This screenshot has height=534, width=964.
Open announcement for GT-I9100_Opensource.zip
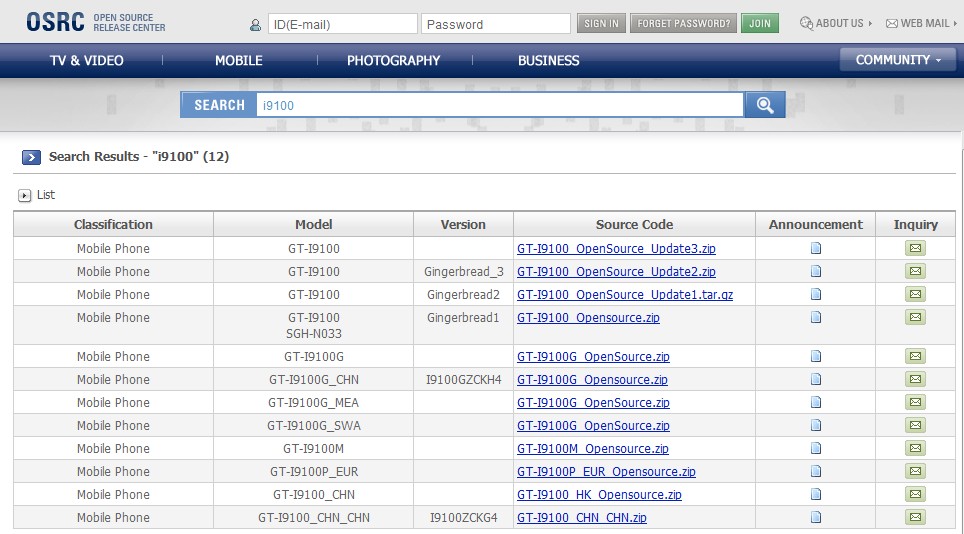[x=816, y=317]
